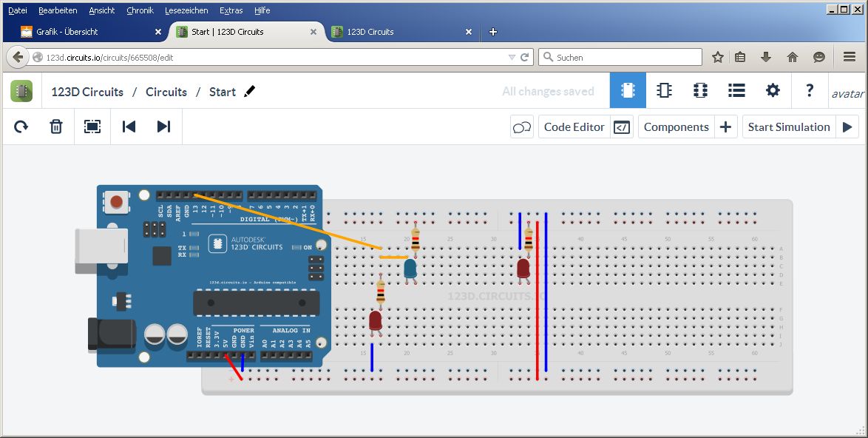Image resolution: width=868 pixels, height=438 pixels.
Task: Select the resistor above the blue LED
Action: pos(416,239)
